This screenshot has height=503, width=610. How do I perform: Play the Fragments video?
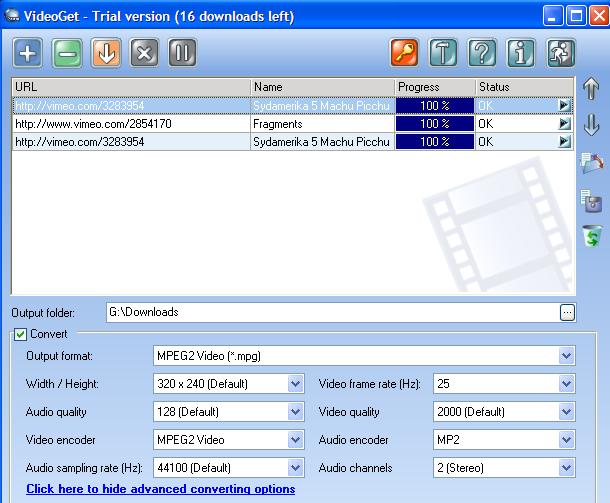(564, 124)
